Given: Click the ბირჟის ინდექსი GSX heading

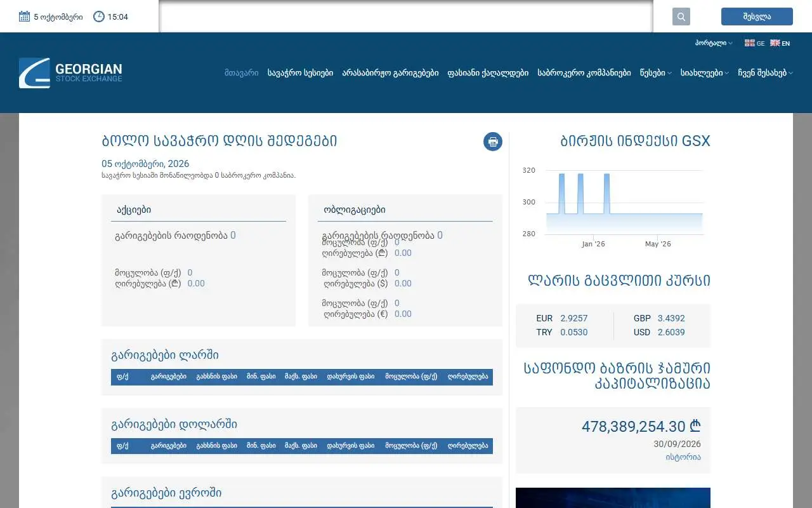Looking at the screenshot, I should click(x=635, y=142).
